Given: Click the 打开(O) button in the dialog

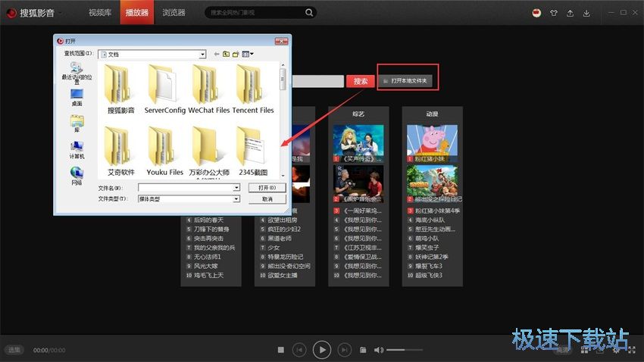Looking at the screenshot, I should [x=267, y=188].
